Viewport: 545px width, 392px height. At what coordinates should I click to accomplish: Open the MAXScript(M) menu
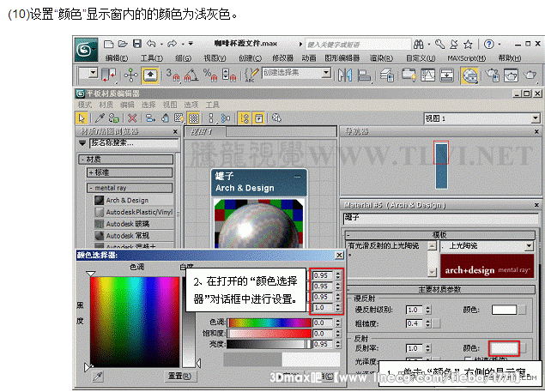click(x=466, y=58)
